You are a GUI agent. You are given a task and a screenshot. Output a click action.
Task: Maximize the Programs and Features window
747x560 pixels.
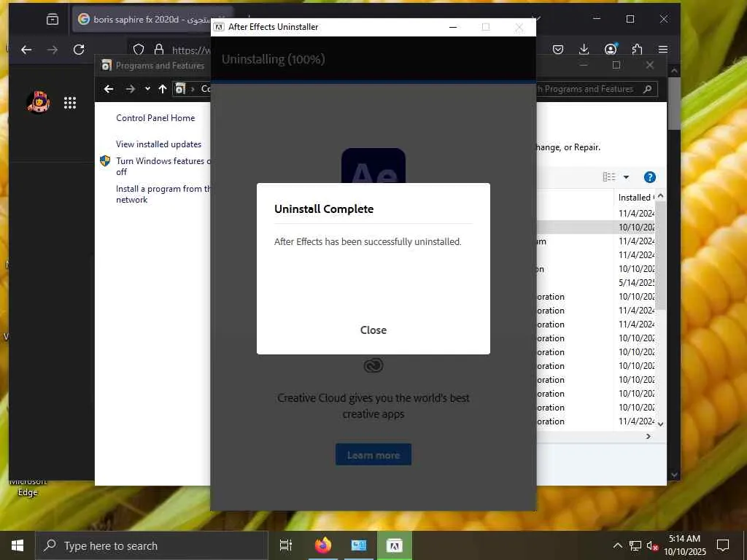[616, 65]
